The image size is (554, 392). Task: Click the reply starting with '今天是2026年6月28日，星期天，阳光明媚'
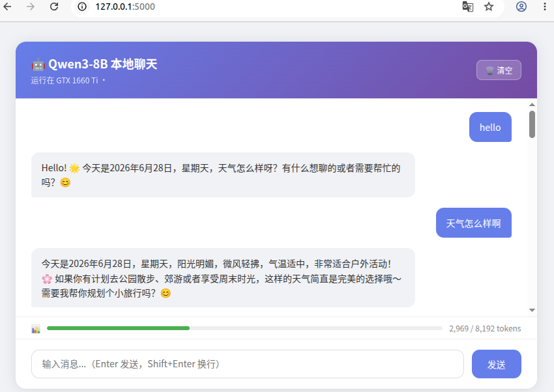[x=223, y=277]
